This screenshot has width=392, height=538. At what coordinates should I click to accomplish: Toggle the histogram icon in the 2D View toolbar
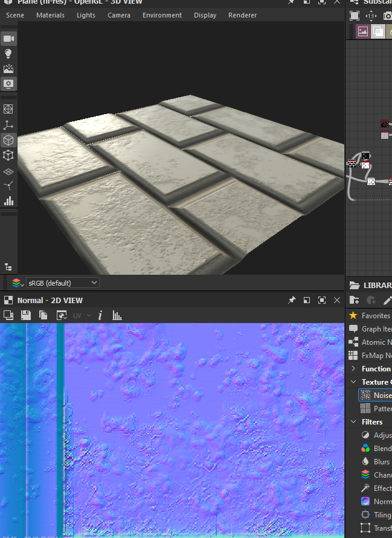pos(117,315)
